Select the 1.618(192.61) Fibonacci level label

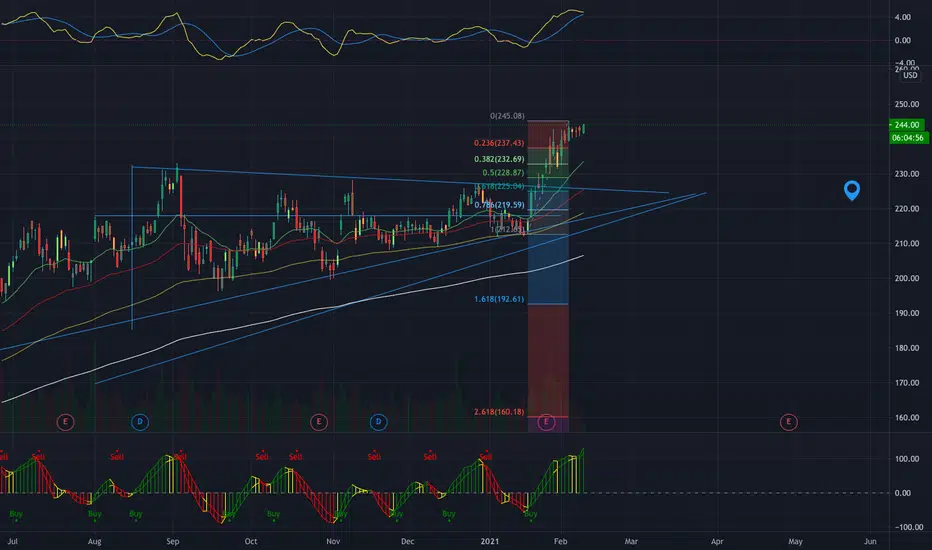pos(499,299)
